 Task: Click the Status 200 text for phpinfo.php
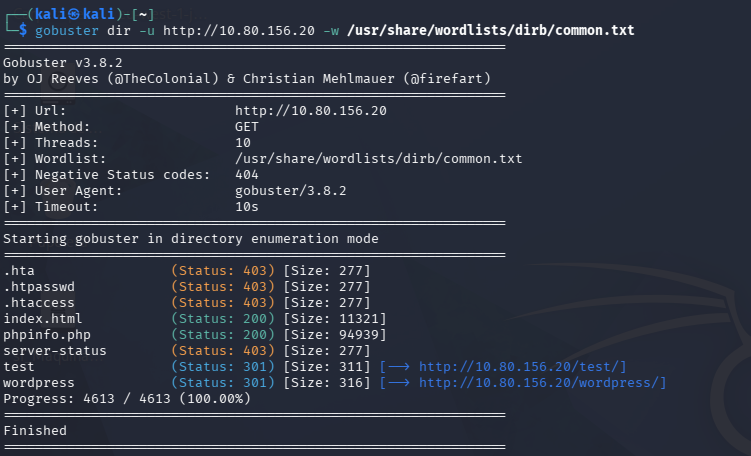[x=223, y=335]
